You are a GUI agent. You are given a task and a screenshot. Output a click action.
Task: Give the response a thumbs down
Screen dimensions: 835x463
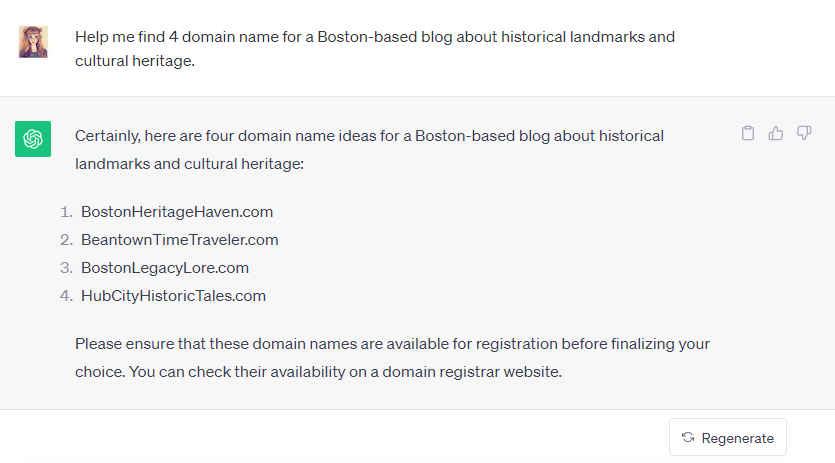[x=804, y=133]
